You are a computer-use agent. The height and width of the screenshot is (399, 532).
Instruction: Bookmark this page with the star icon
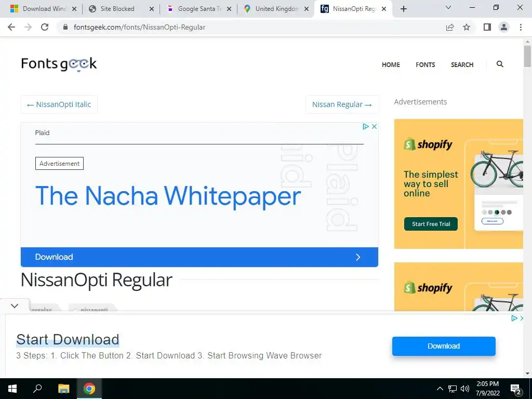pyautogui.click(x=467, y=27)
